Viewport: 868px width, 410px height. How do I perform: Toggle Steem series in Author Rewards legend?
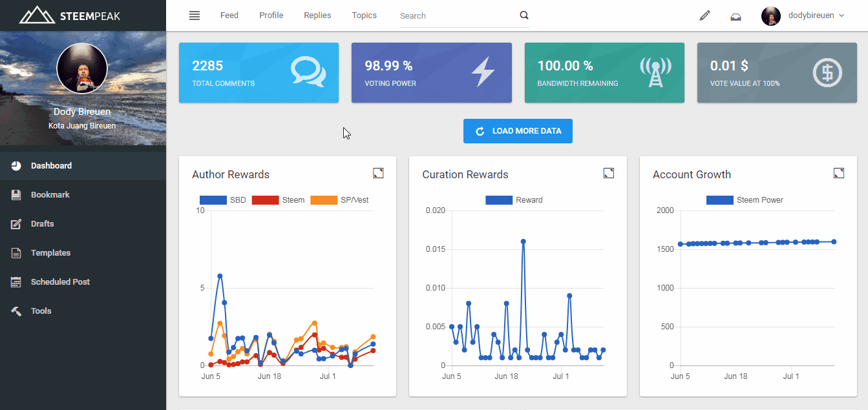(278, 200)
